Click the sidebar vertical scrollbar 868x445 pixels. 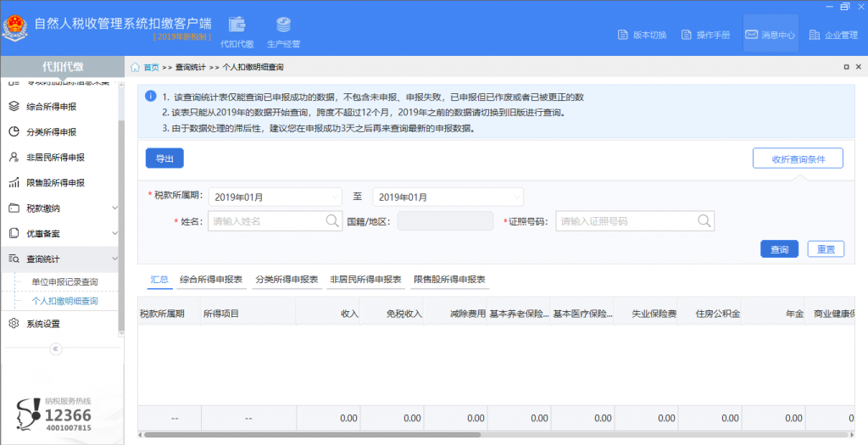tap(121, 227)
